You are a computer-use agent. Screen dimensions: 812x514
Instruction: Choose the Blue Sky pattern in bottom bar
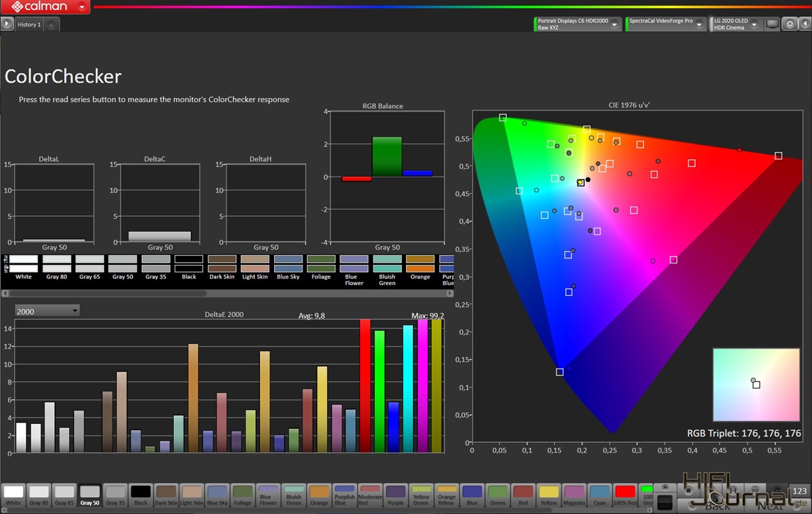[x=217, y=495]
